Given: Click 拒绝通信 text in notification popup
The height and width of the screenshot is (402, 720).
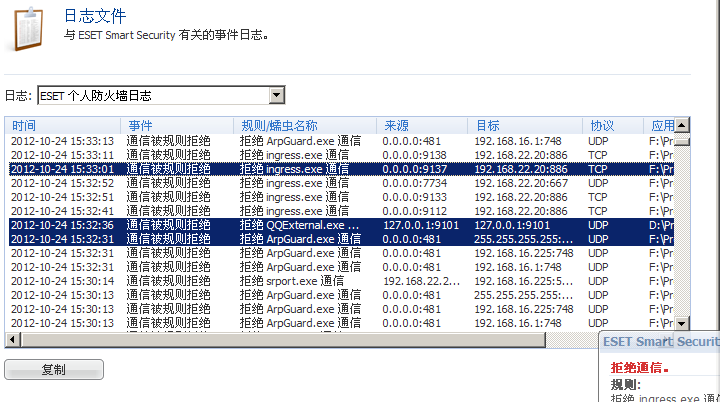Looking at the screenshot, I should coord(639,368).
